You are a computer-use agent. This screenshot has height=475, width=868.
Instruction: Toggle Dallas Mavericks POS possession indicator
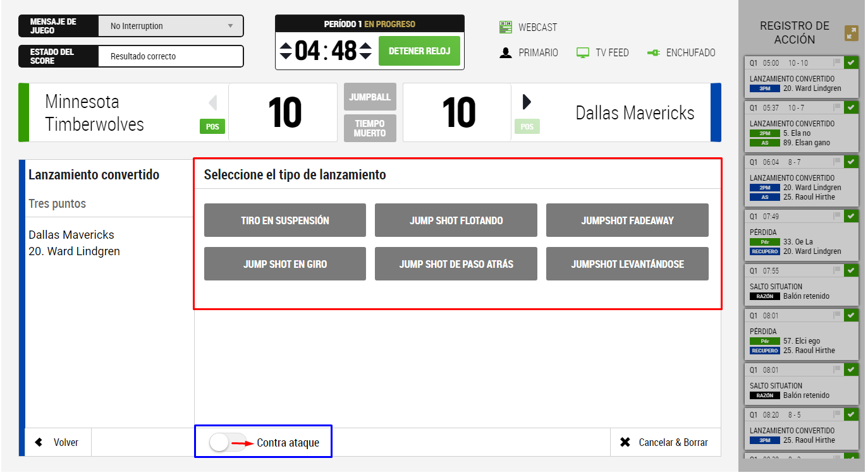[527, 126]
